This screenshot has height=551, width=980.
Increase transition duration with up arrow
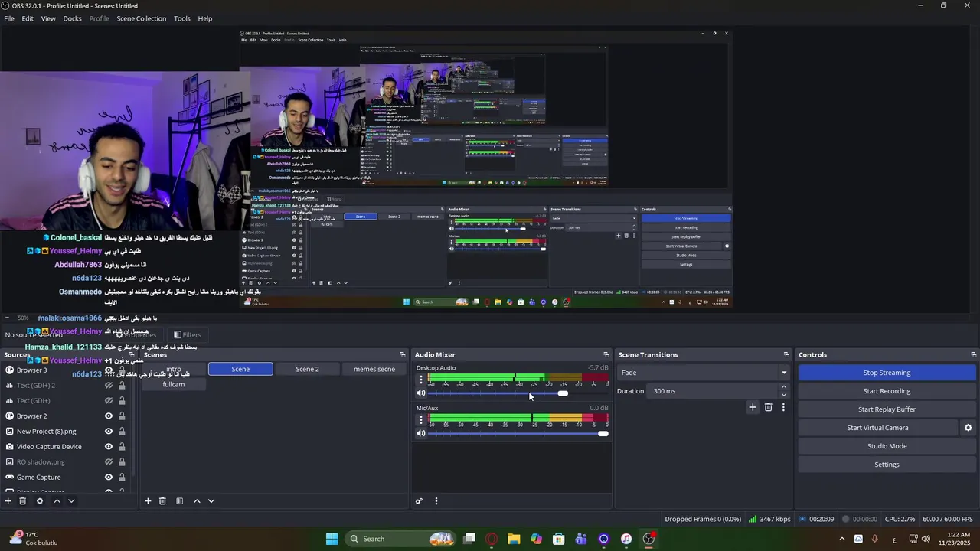[783, 387]
